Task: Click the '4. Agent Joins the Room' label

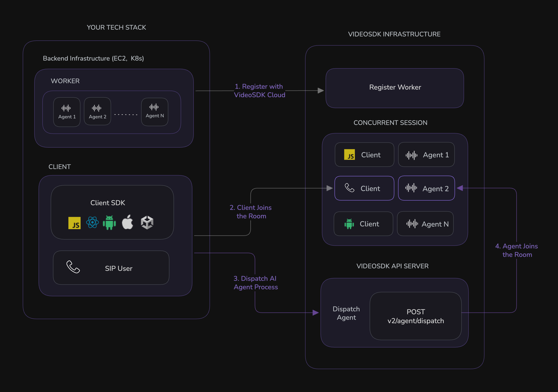Action: click(x=516, y=250)
